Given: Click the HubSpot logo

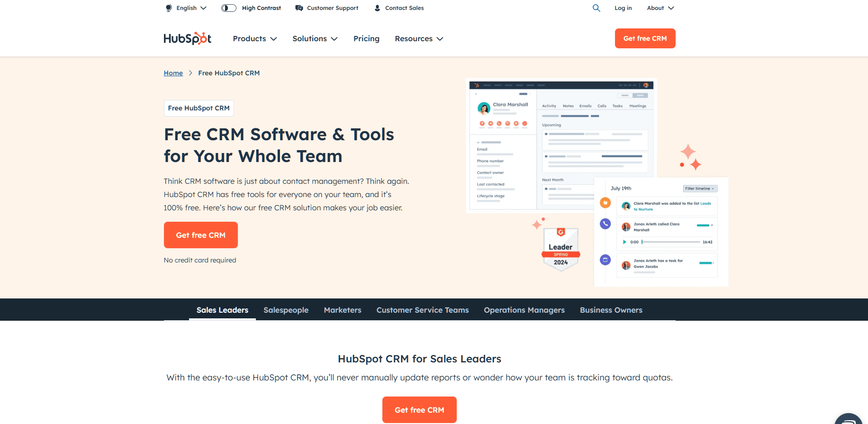Looking at the screenshot, I should point(187,38).
